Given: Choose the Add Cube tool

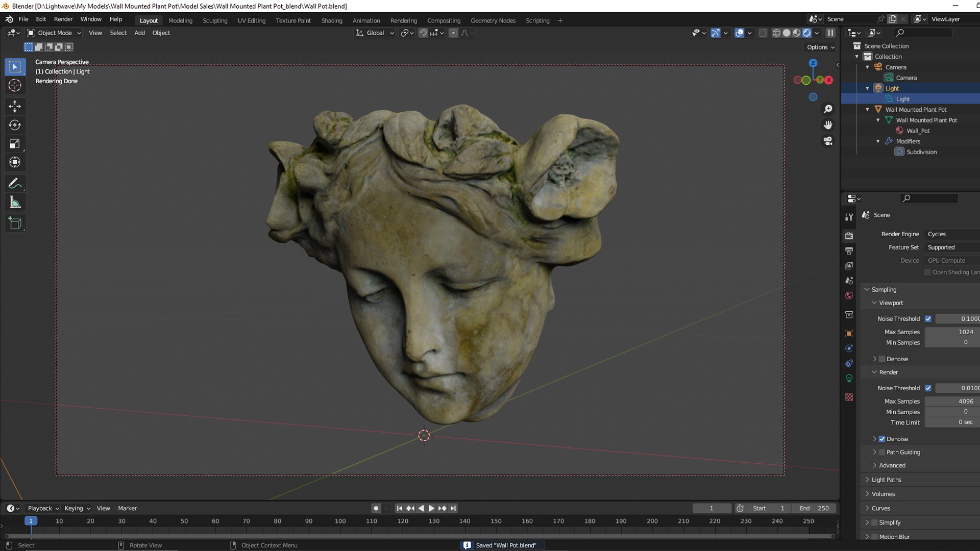Looking at the screenshot, I should tap(15, 223).
